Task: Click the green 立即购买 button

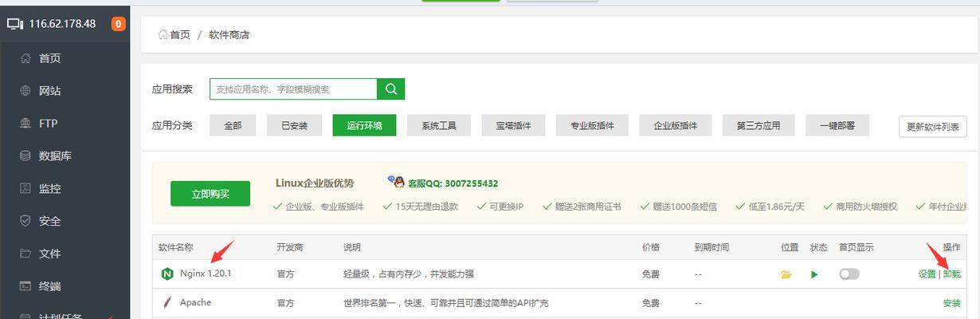Action: pyautogui.click(x=210, y=194)
